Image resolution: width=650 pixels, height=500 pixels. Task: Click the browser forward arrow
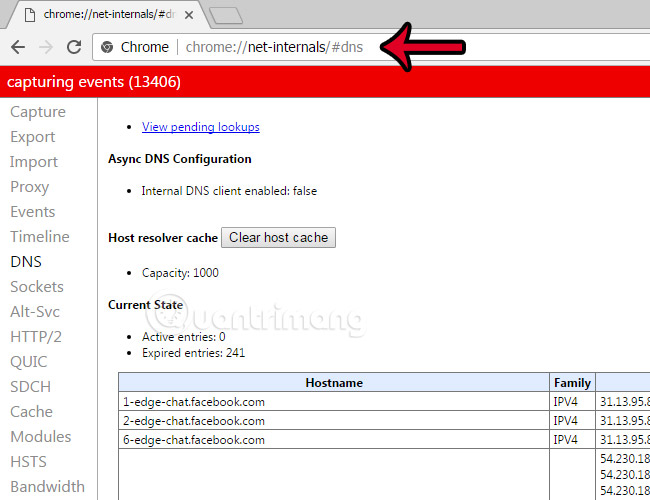(x=46, y=47)
